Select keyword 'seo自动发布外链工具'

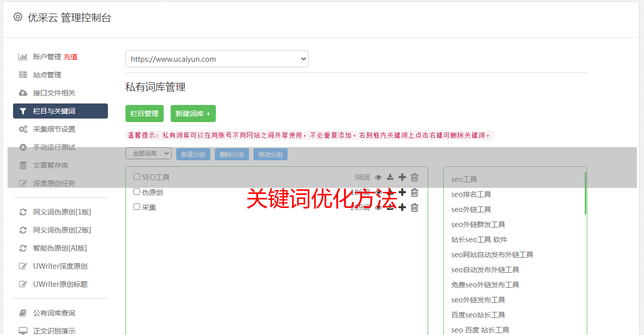click(485, 270)
